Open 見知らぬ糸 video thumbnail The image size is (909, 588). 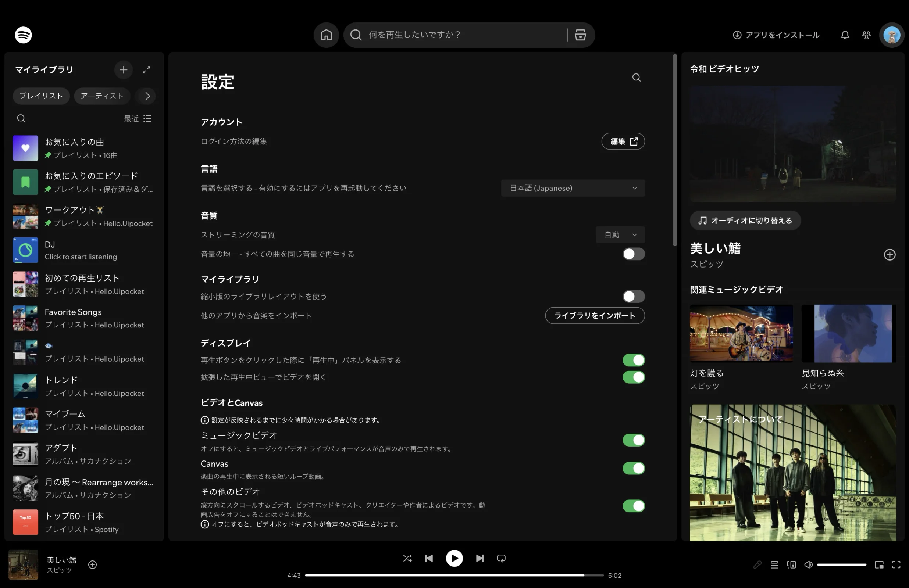coord(848,333)
